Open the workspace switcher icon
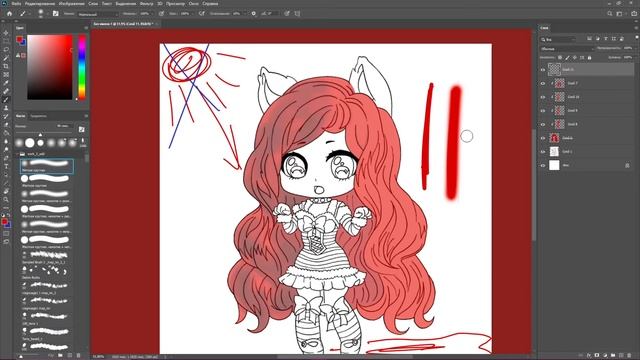This screenshot has width=640, height=360. [620, 13]
